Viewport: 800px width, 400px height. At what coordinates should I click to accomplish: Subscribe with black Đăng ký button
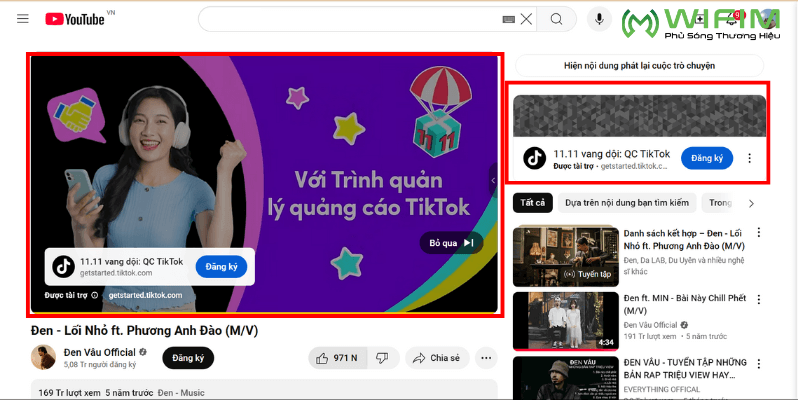(x=188, y=358)
